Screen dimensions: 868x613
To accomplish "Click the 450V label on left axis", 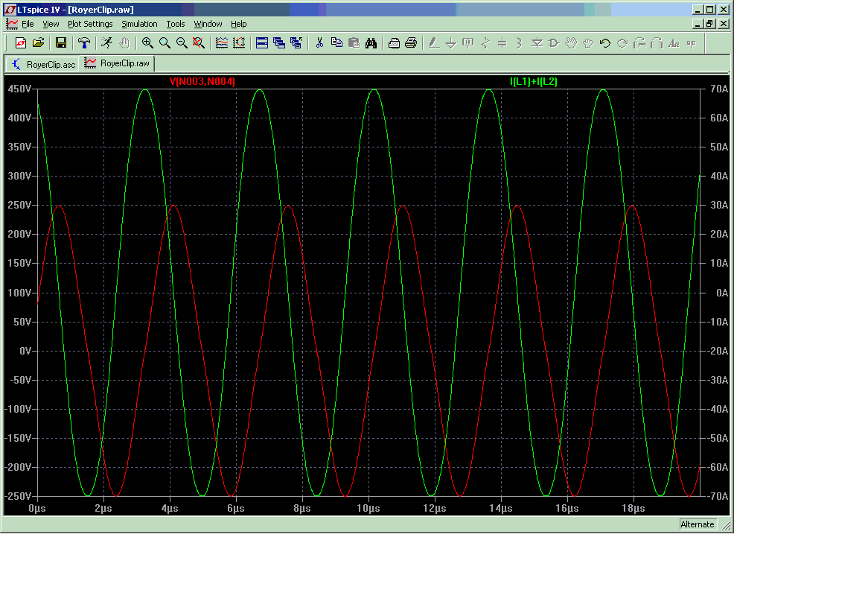I will click(19, 89).
